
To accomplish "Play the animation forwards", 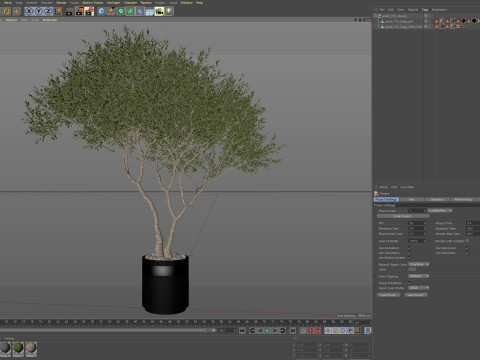I will (267, 331).
